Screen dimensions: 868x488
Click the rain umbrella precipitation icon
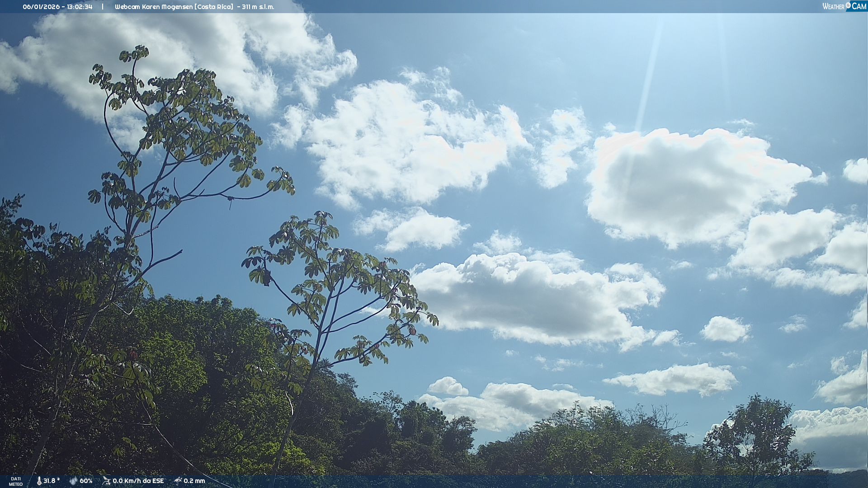(x=178, y=481)
